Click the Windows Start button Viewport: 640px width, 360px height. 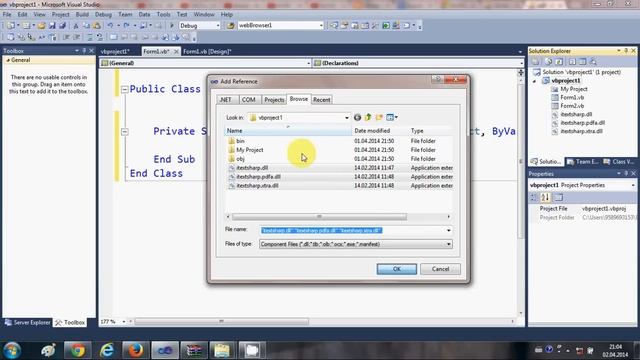coord(12,350)
